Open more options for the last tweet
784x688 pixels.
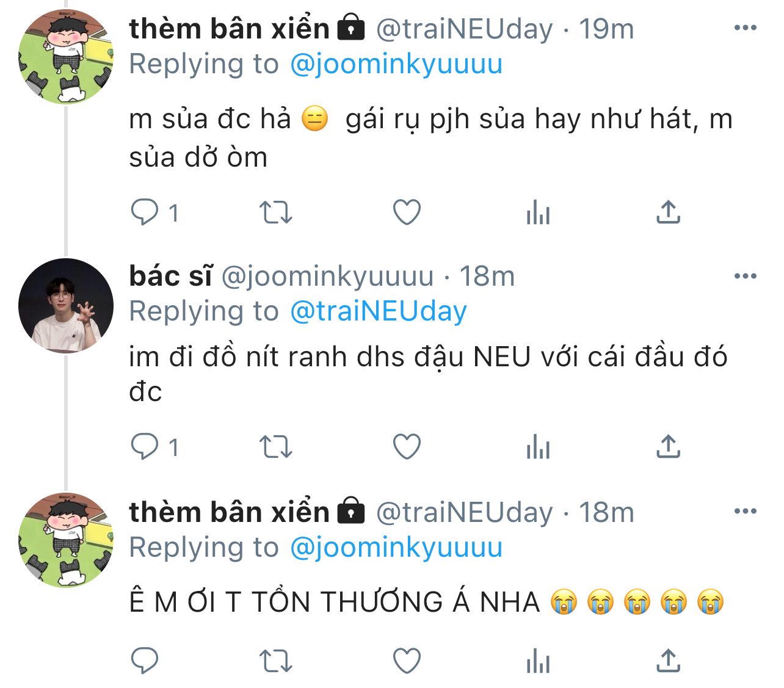tap(745, 512)
